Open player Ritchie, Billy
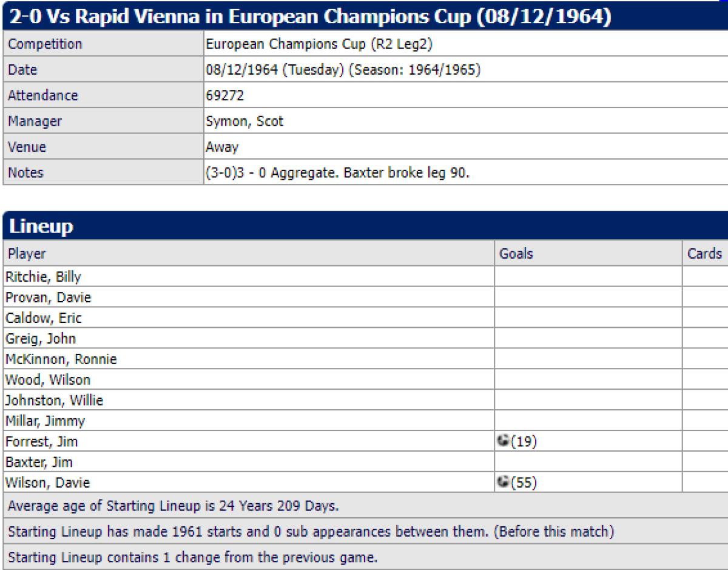This screenshot has height=570, width=728. tap(43, 277)
